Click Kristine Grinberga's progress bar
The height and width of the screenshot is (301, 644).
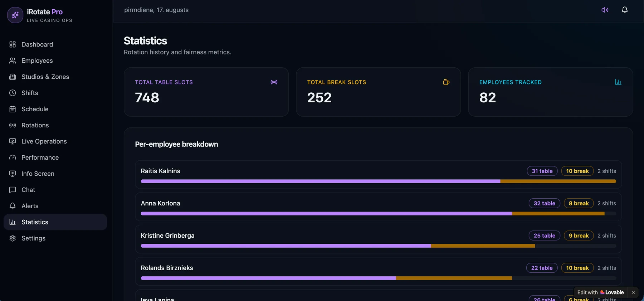(379, 246)
